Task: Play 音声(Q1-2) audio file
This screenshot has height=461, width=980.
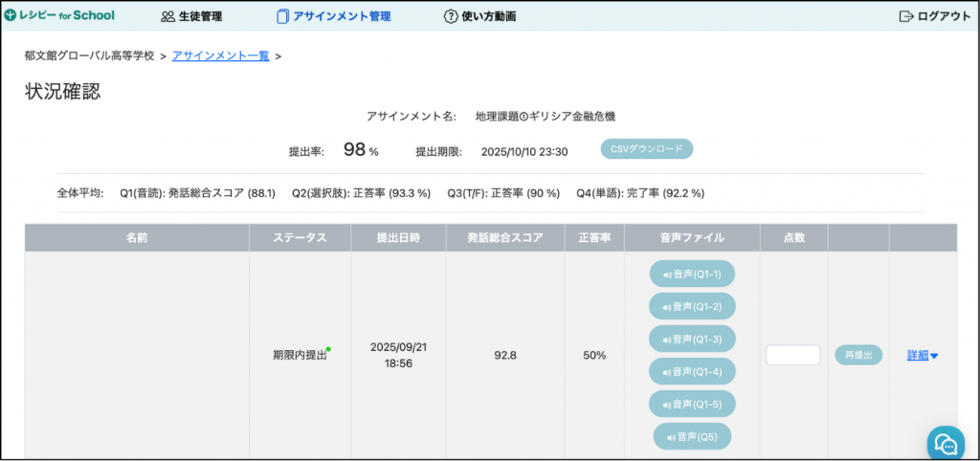Action: (692, 306)
